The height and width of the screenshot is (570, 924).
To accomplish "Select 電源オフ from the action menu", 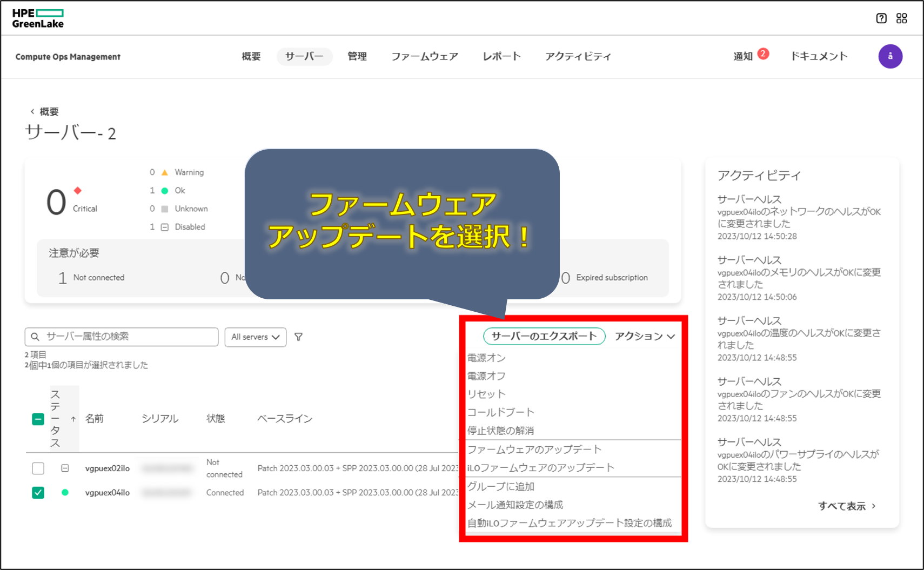I will tap(486, 376).
